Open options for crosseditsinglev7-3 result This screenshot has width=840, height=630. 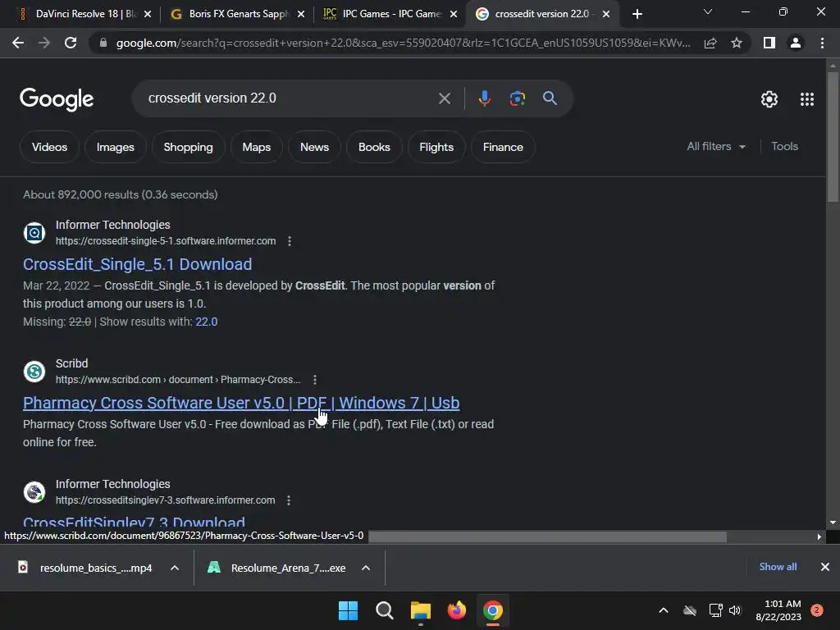click(x=289, y=500)
